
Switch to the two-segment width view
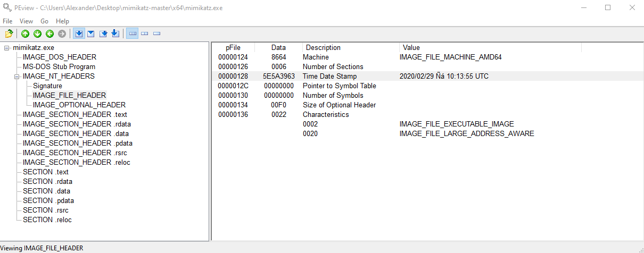click(145, 34)
